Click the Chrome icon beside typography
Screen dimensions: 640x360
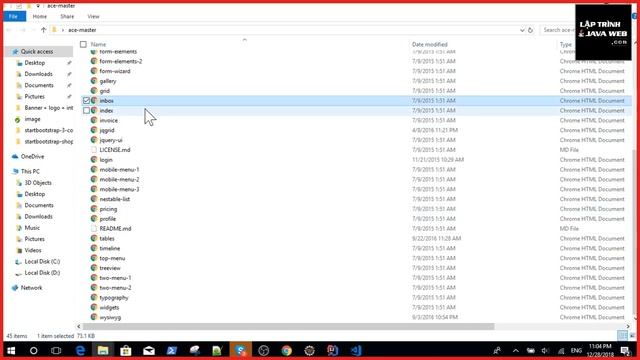tap(94, 298)
